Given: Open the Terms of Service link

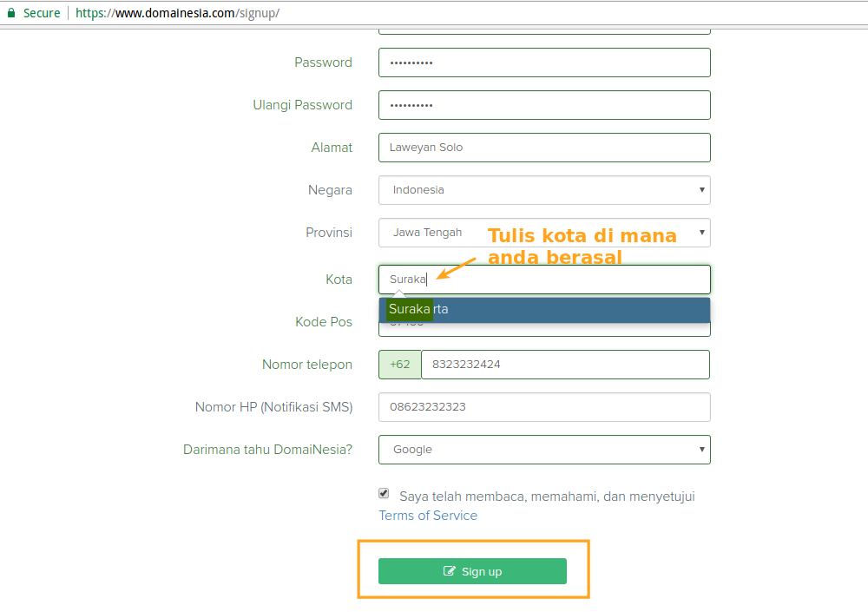Looking at the screenshot, I should pyautogui.click(x=428, y=516).
